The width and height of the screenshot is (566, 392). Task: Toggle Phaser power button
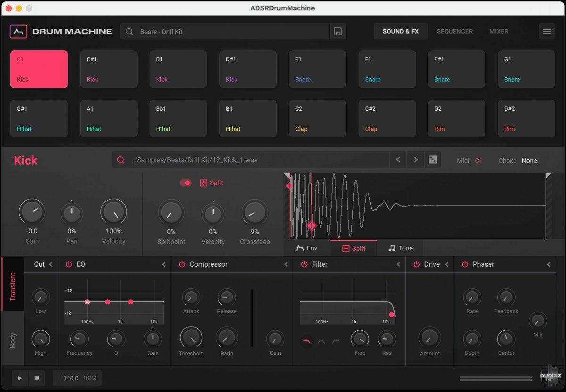[465, 264]
